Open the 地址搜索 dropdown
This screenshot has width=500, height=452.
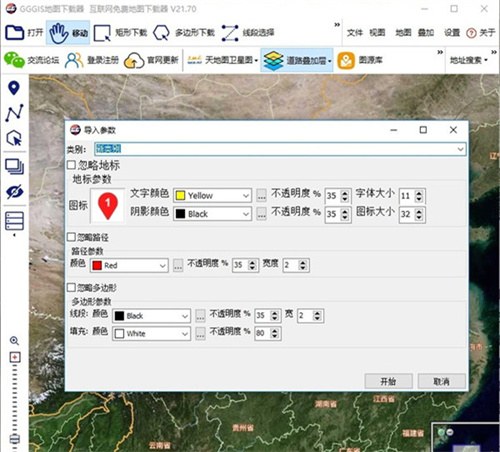(468, 60)
